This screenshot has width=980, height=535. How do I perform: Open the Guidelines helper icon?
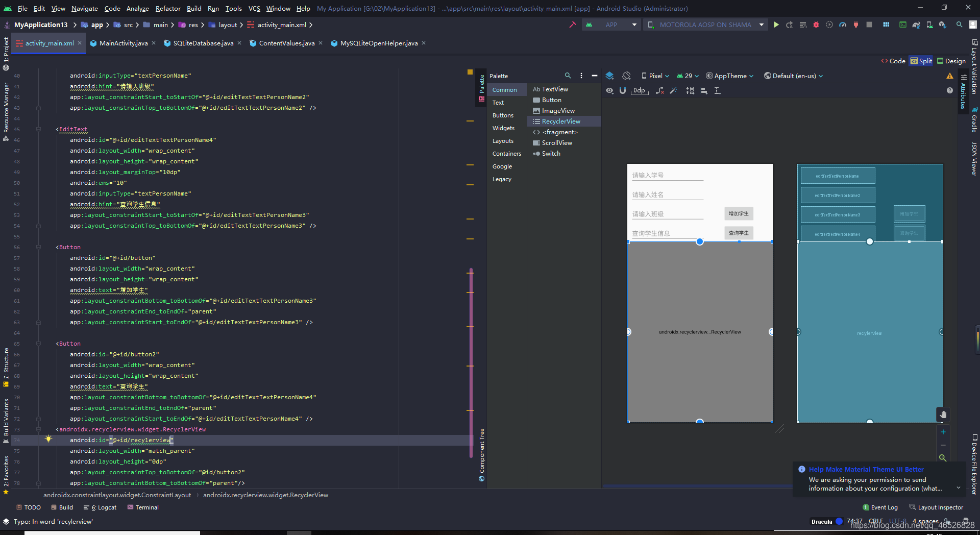(718, 90)
